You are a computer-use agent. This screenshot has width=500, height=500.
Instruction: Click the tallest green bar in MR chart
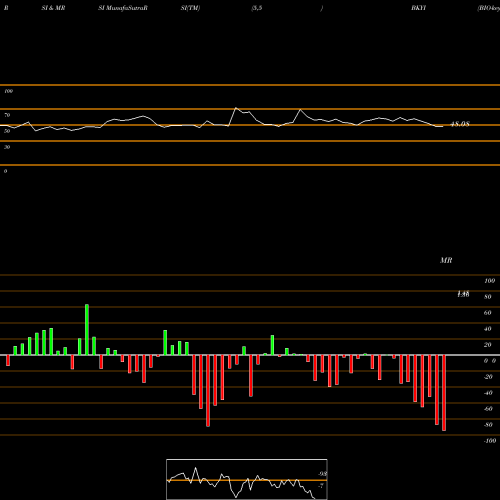[87, 330]
